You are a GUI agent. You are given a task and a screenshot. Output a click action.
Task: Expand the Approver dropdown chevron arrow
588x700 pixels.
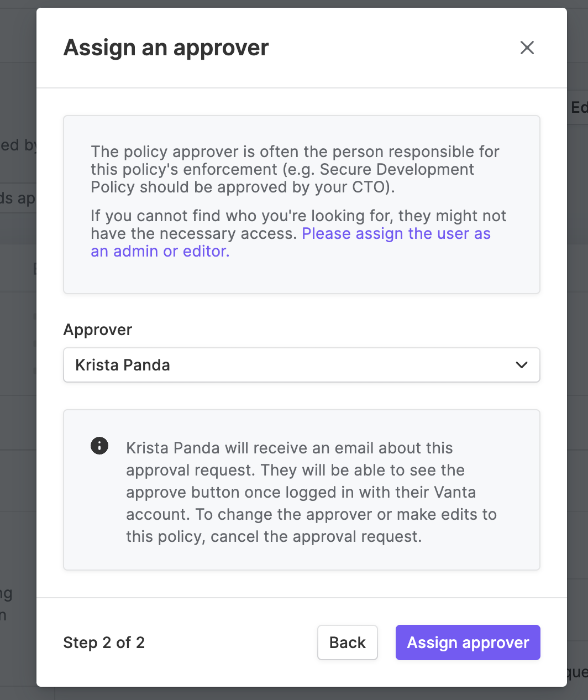tap(521, 365)
